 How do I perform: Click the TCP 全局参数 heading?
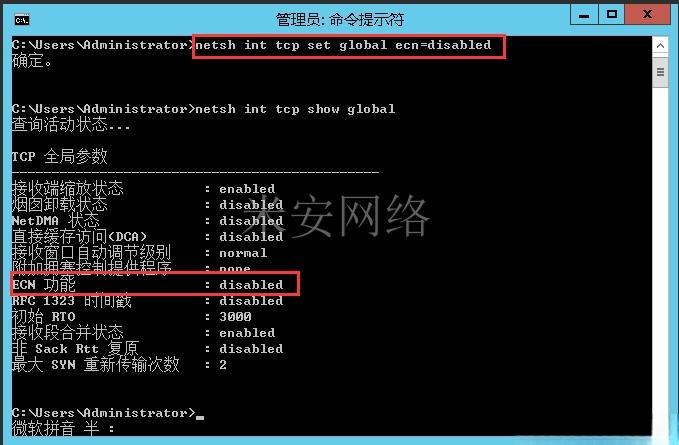[60, 156]
